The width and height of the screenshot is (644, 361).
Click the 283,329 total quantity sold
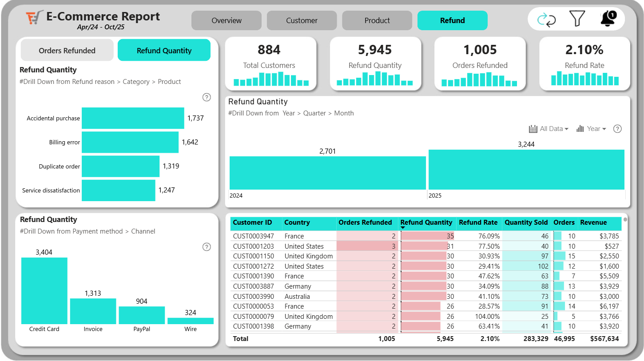tap(536, 339)
